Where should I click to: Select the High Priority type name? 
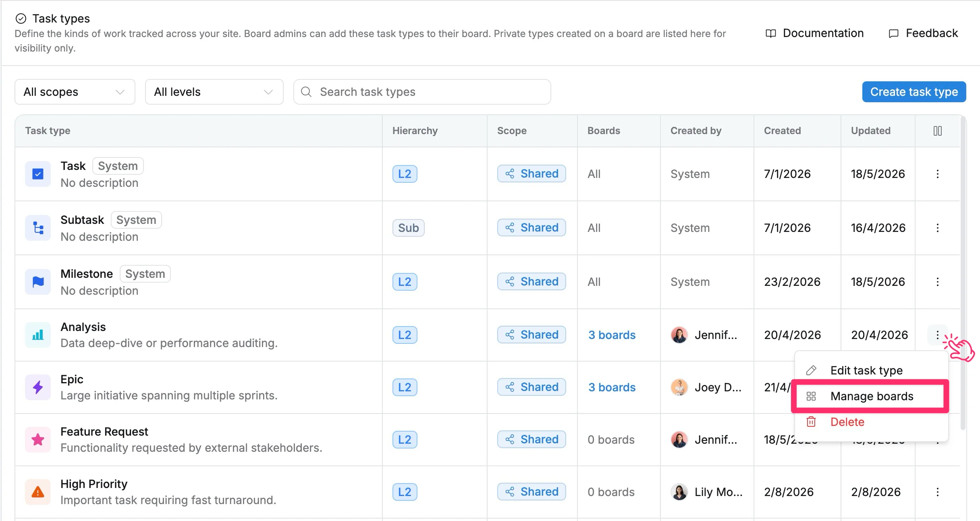[x=94, y=484]
